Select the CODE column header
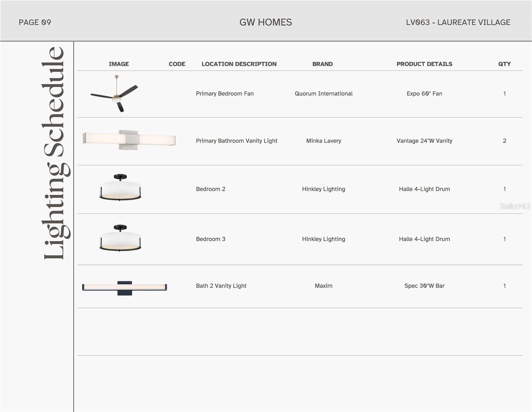The height and width of the screenshot is (412, 532). click(x=177, y=64)
